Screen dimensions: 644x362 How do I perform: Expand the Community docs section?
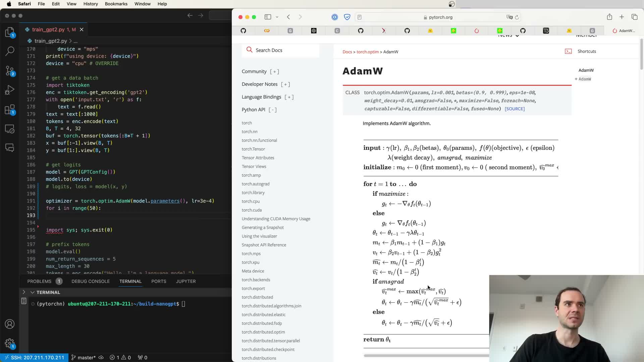point(274,71)
